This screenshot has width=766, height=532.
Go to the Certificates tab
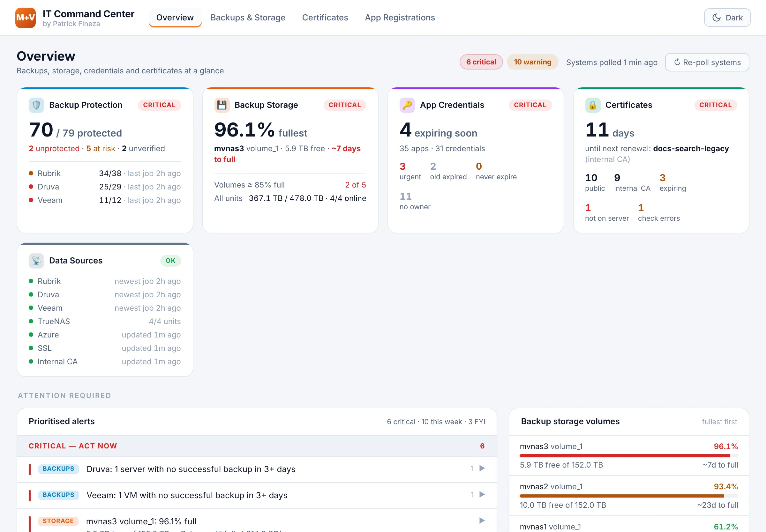[x=325, y=18]
